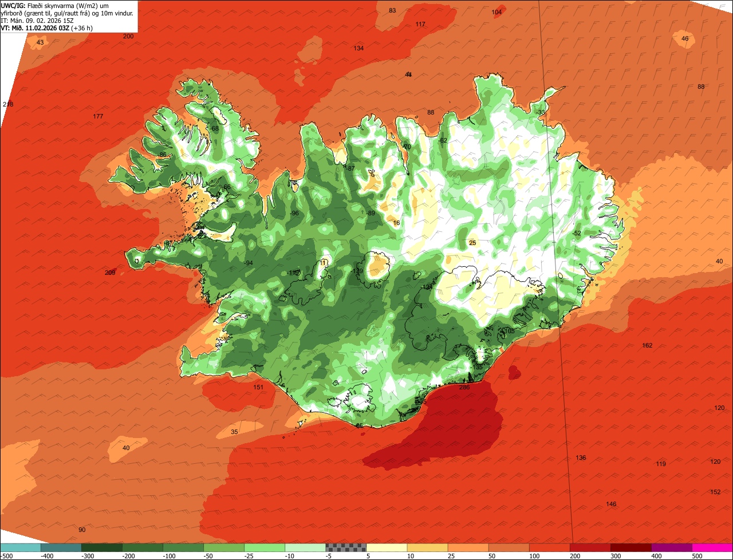Click the -500 to -400 light teal legend swatch
Screen dimensions: 733x560
point(20,547)
